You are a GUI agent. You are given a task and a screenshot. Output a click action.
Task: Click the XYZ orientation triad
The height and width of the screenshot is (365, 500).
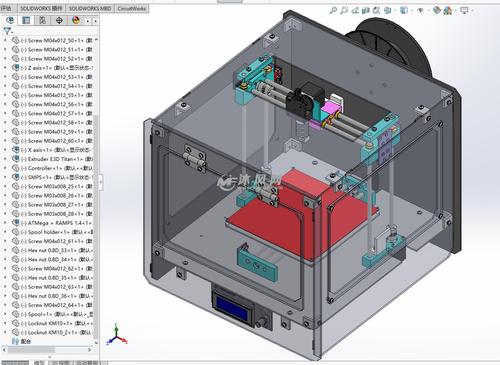coord(117,335)
